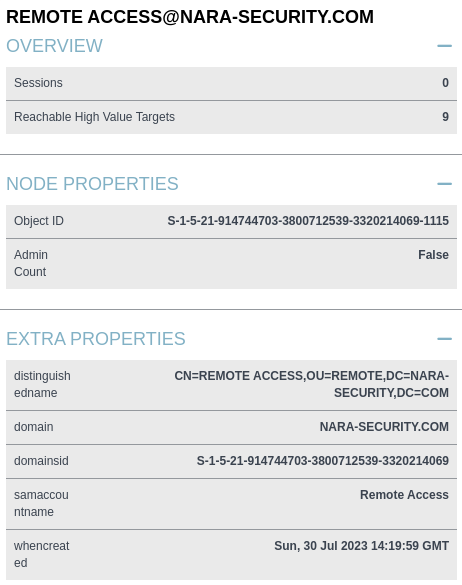
Task: Click the domain value NARA-SECURITY.COM
Action: tap(384, 427)
